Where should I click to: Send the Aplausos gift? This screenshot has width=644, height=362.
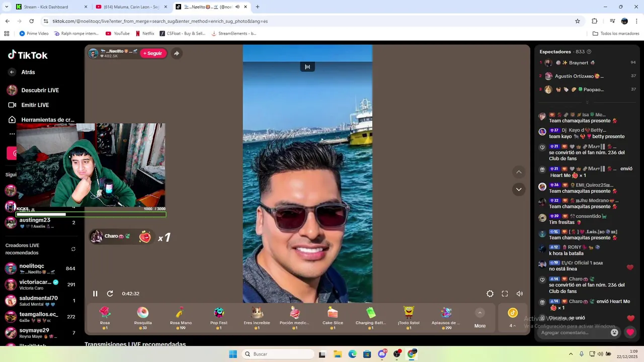[446, 318]
